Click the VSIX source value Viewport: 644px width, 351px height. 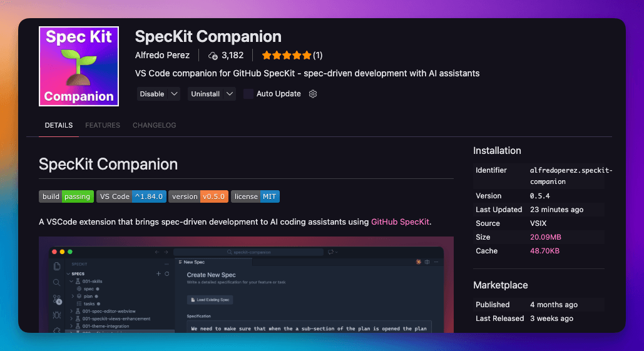point(538,223)
